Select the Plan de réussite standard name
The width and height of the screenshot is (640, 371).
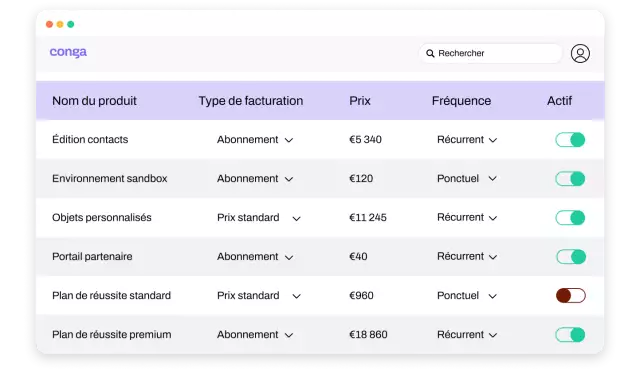point(111,295)
